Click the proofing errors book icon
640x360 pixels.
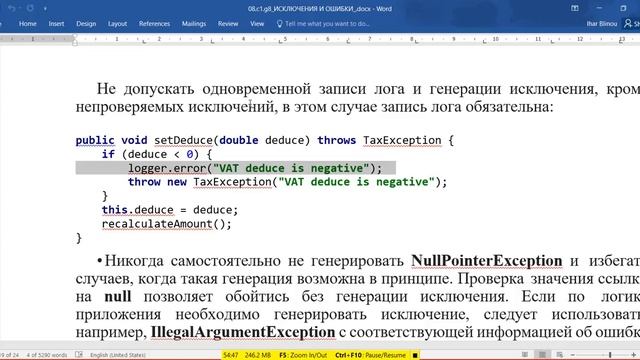coord(79,355)
